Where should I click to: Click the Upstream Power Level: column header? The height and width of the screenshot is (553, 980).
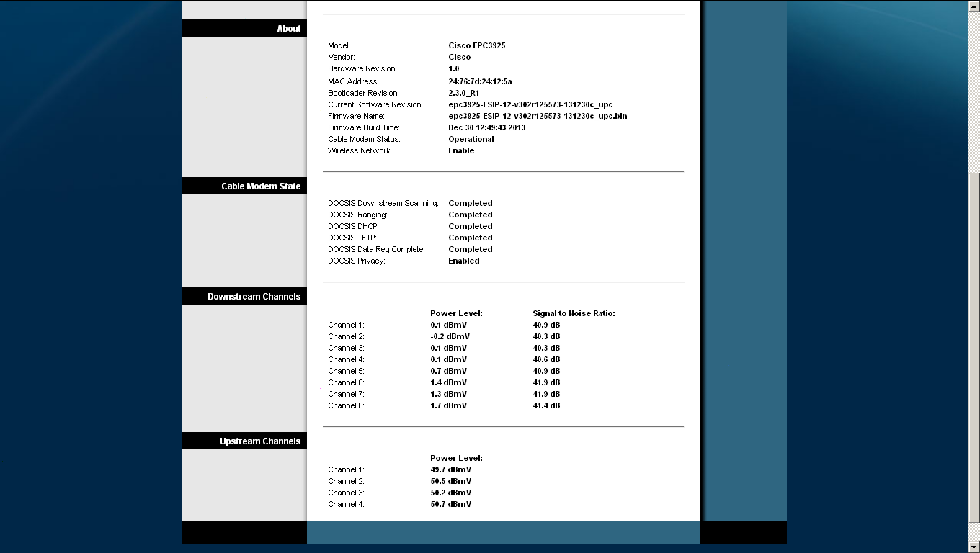(456, 458)
